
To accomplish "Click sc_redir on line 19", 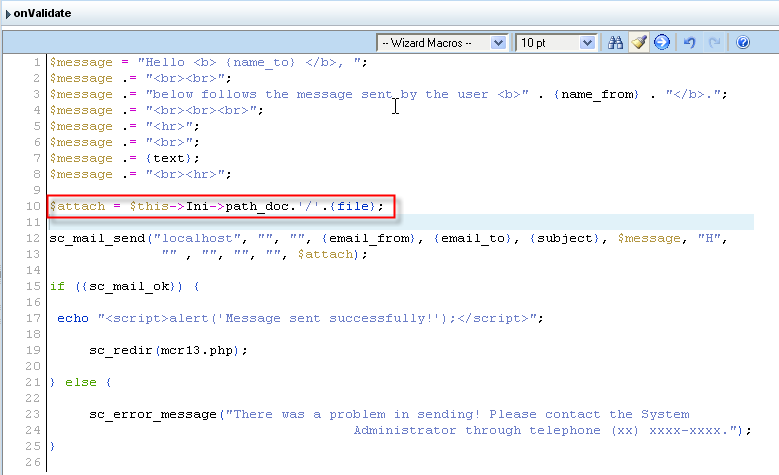I will (x=121, y=350).
